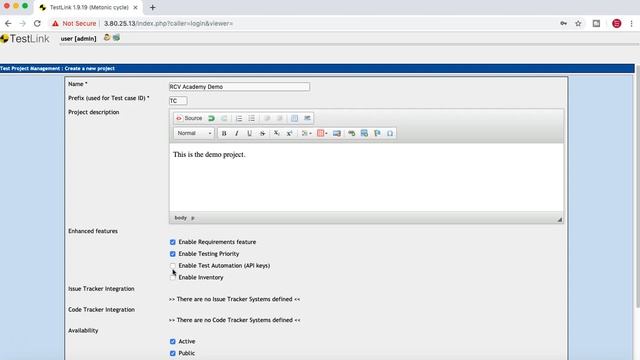The height and width of the screenshot is (360, 640).
Task: Click the blue icon after link
Action: pos(364,133)
